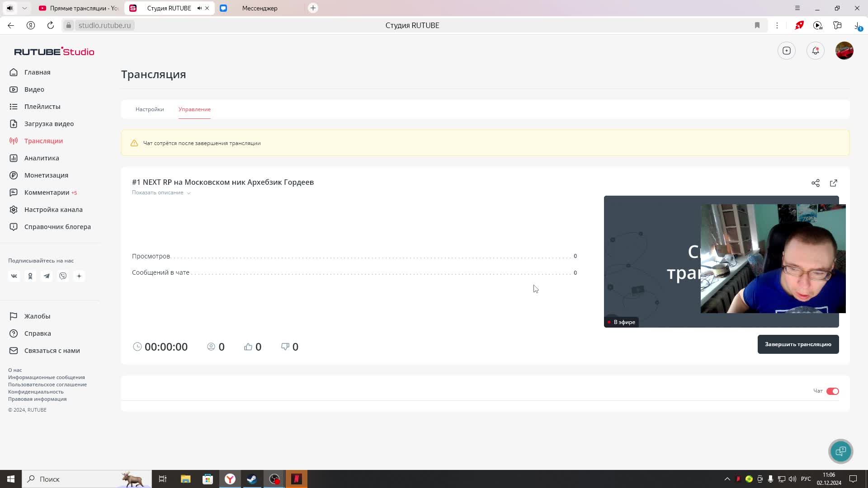Mute the Студия RUTUBE tab audio

point(199,8)
